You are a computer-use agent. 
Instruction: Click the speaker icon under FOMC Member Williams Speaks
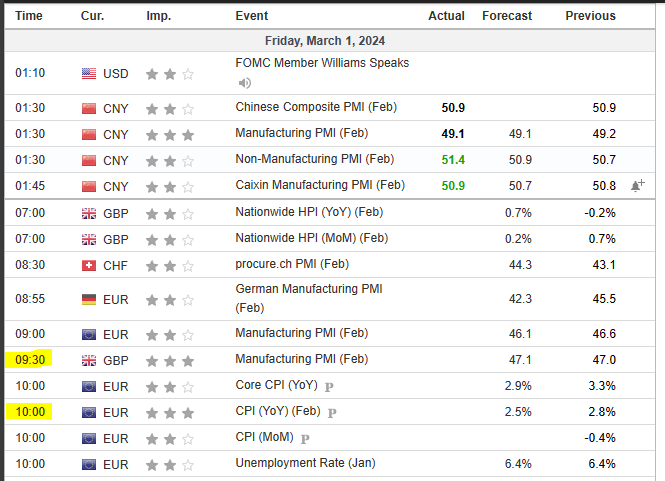[244, 83]
